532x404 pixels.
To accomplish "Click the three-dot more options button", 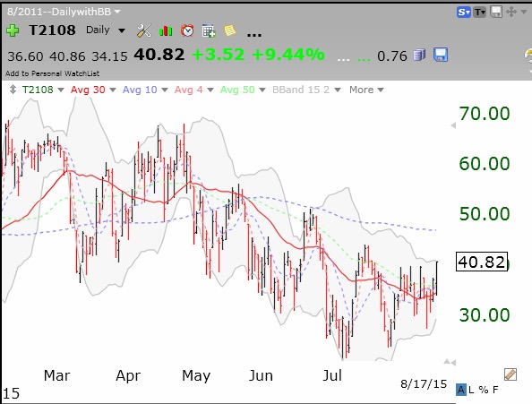I will point(254,34).
